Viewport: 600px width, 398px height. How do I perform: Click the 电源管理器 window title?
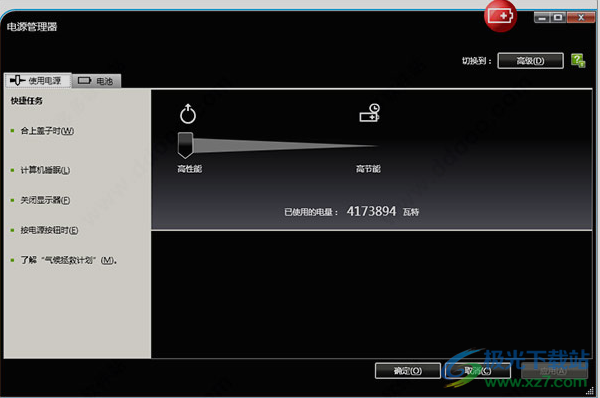pyautogui.click(x=32, y=26)
